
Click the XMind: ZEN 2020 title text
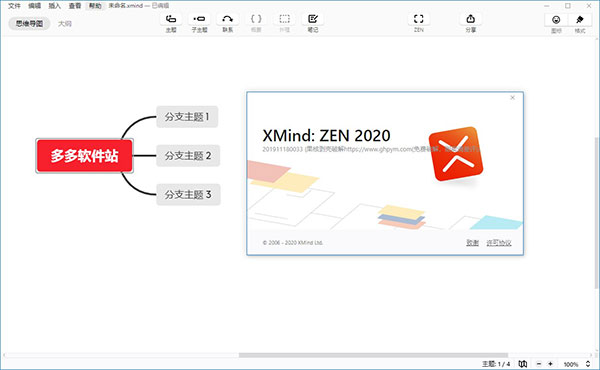tap(326, 135)
